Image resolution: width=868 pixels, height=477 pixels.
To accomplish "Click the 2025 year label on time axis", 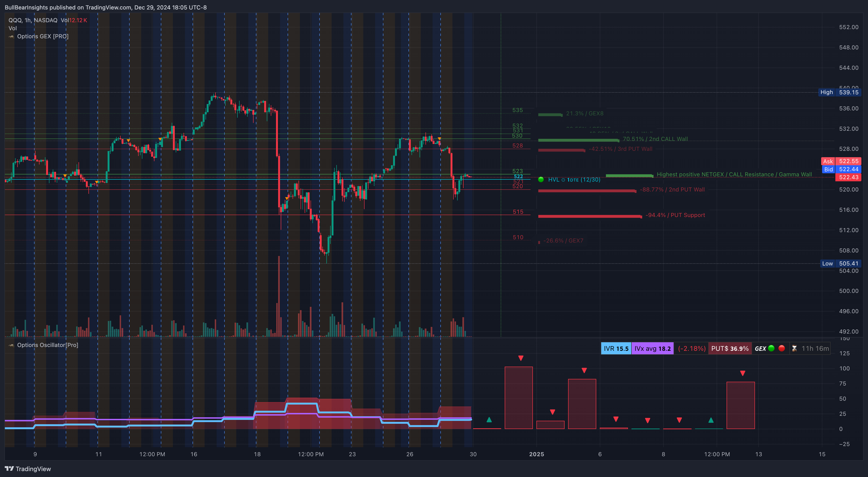I will 536,455.
